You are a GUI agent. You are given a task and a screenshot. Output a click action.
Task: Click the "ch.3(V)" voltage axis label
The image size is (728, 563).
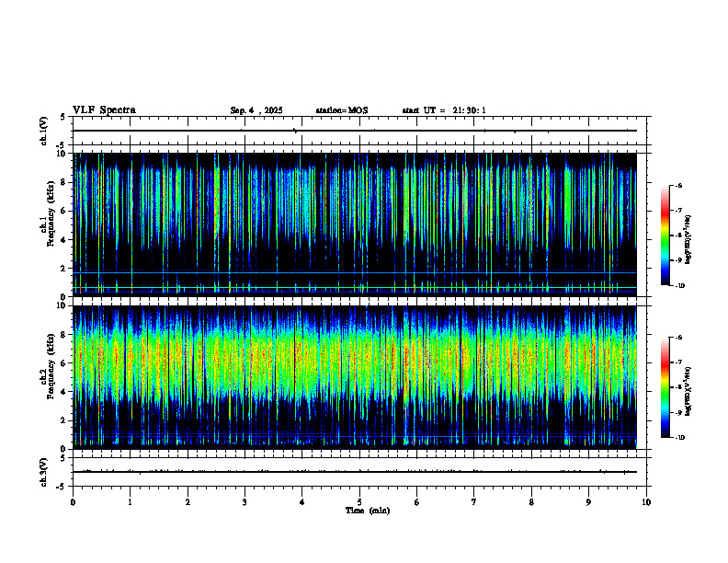(x=44, y=472)
